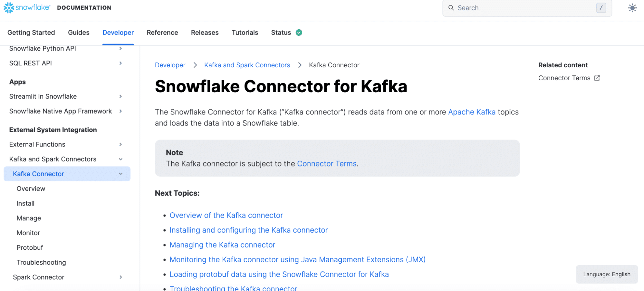Open Snowflake Native App Framework item

coord(61,111)
